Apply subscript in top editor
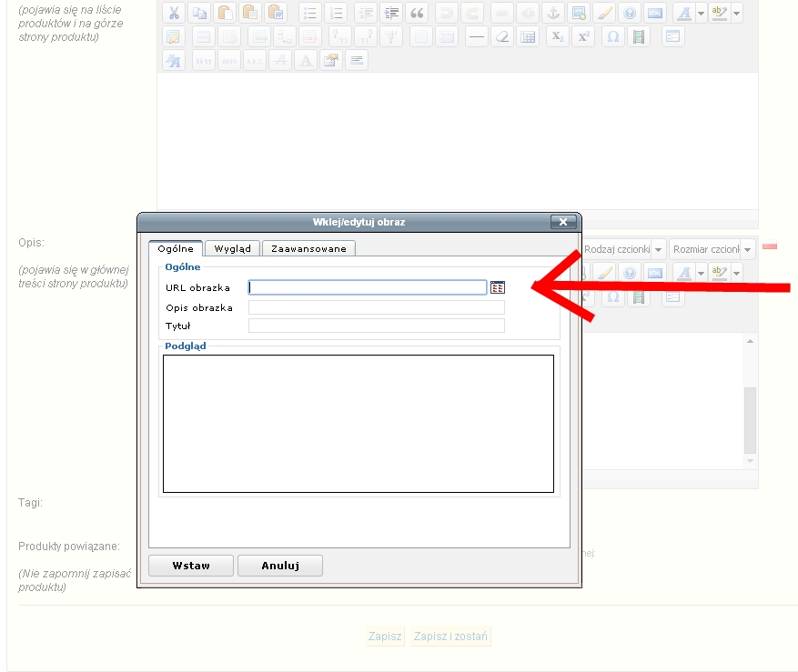798x672 pixels. [x=557, y=36]
